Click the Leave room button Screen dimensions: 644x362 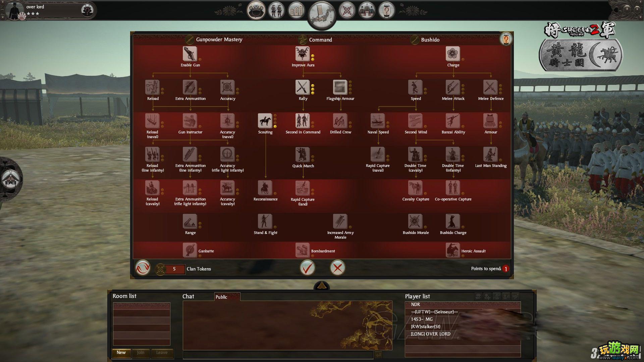pos(162,353)
